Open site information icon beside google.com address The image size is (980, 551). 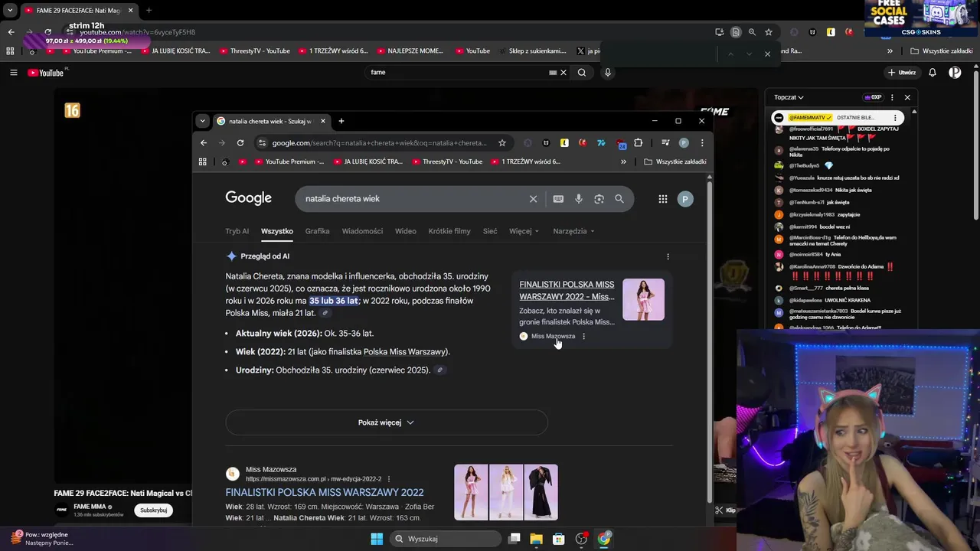tap(263, 142)
